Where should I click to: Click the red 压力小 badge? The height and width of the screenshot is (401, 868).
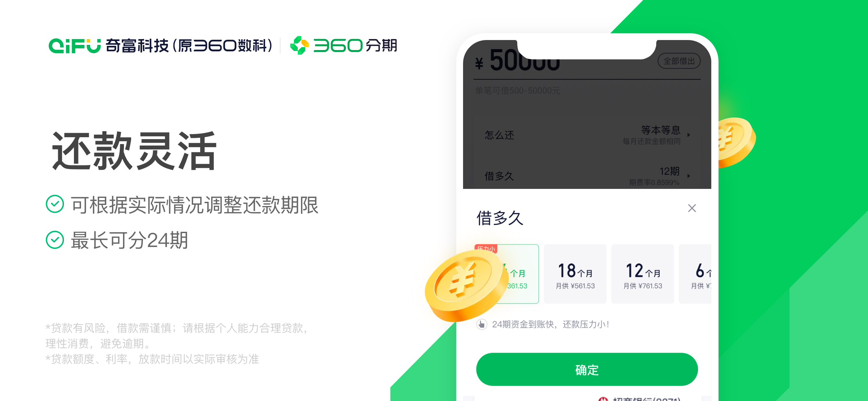tap(486, 248)
